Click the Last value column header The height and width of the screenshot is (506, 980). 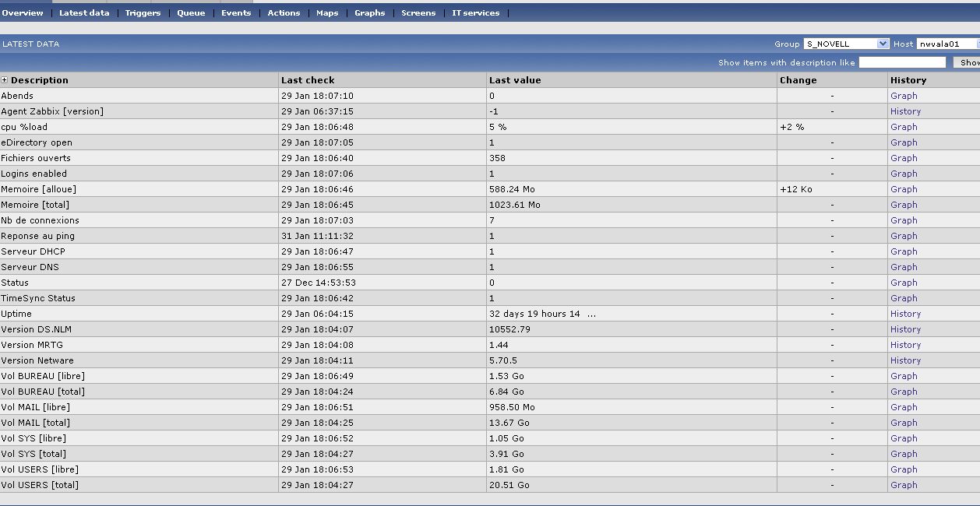pyautogui.click(x=515, y=80)
